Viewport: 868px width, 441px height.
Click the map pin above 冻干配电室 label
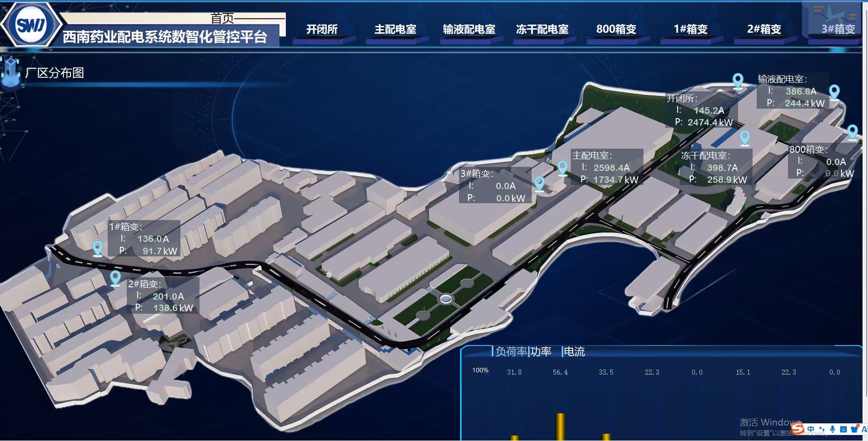point(744,138)
